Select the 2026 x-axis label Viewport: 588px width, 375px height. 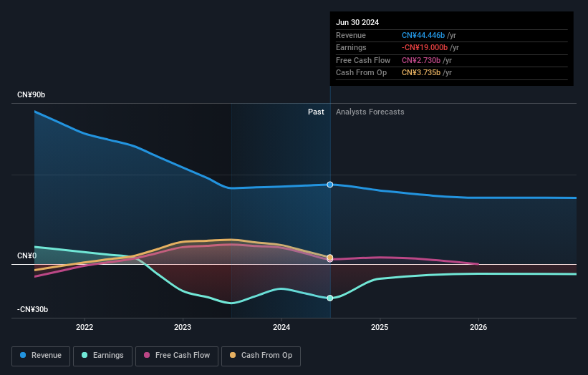(x=478, y=327)
